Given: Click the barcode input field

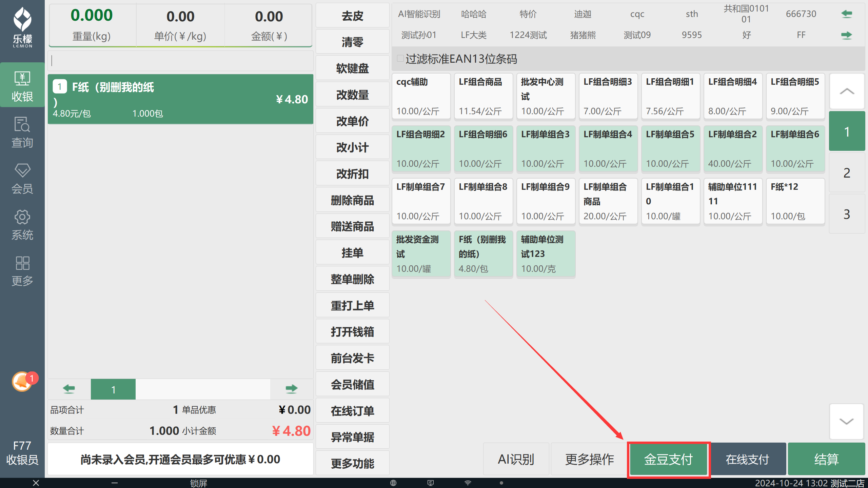Looking at the screenshot, I should click(x=180, y=61).
